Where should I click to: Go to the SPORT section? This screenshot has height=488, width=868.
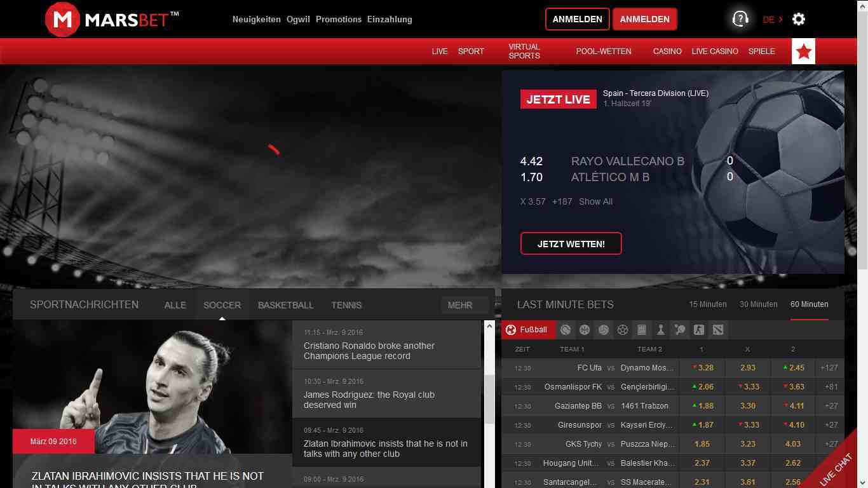point(471,51)
